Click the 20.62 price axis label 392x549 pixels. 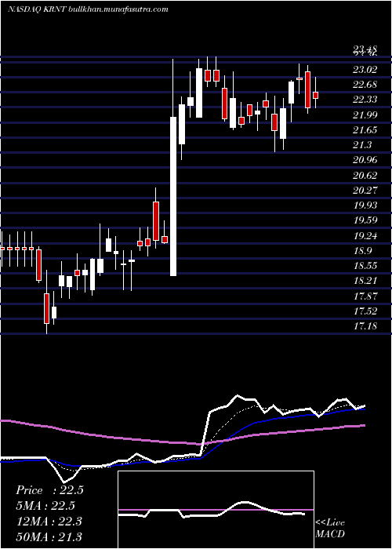pos(365,175)
